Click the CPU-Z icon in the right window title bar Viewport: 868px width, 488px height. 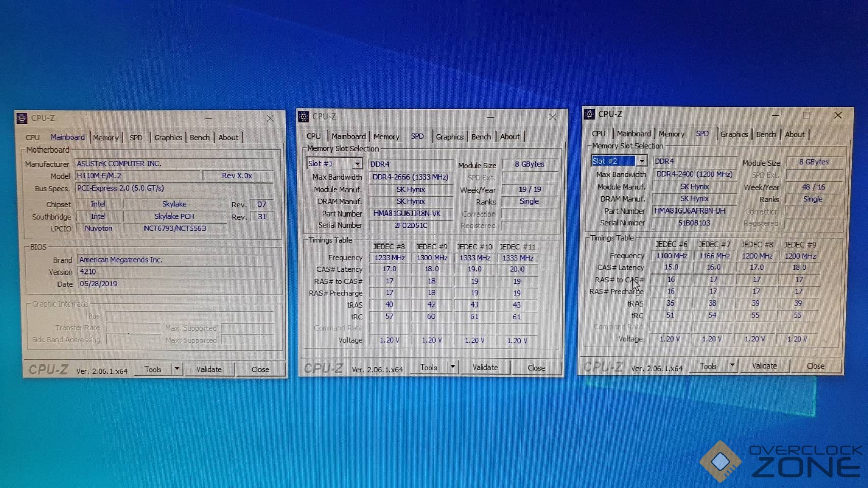click(589, 114)
